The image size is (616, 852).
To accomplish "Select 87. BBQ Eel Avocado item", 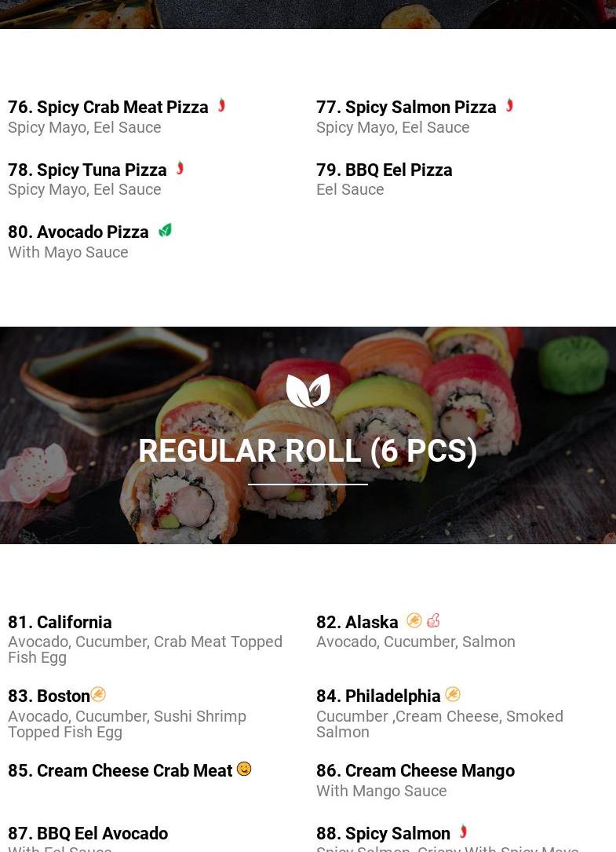I will tap(88, 833).
